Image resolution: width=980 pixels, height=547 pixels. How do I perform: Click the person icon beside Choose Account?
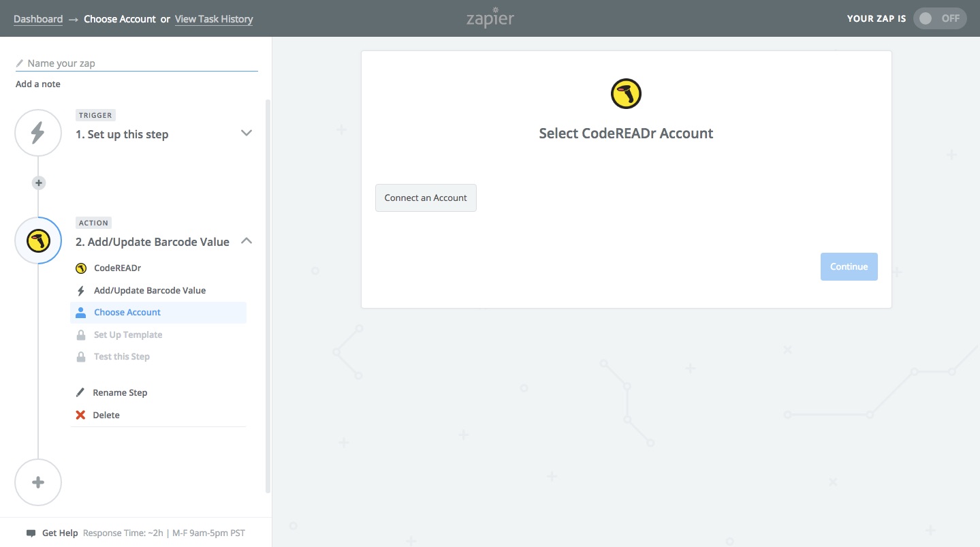[x=81, y=313]
